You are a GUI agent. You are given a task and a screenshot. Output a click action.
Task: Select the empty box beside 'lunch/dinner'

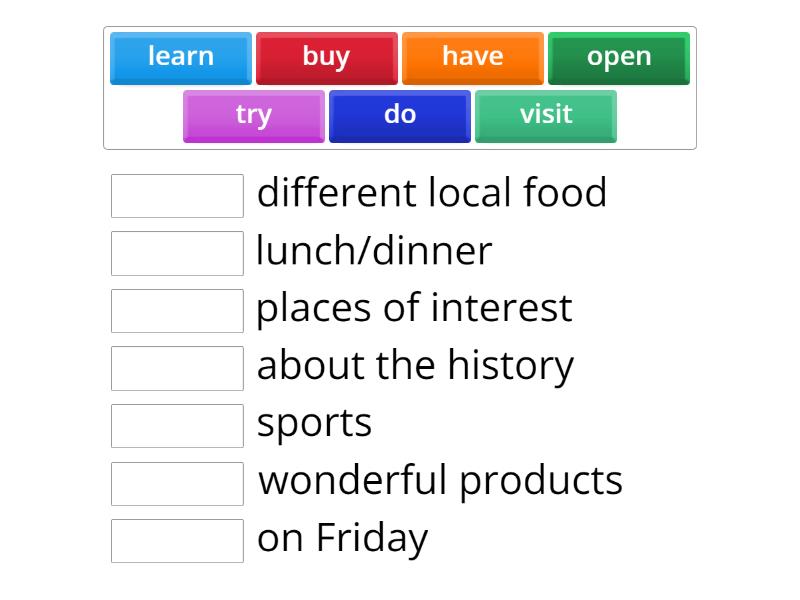[177, 253]
